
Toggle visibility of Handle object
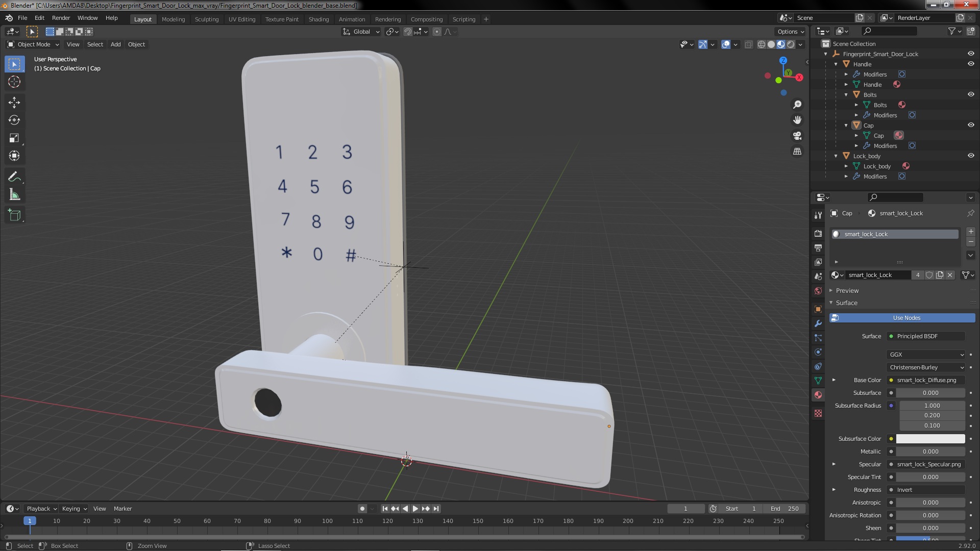tap(970, 63)
